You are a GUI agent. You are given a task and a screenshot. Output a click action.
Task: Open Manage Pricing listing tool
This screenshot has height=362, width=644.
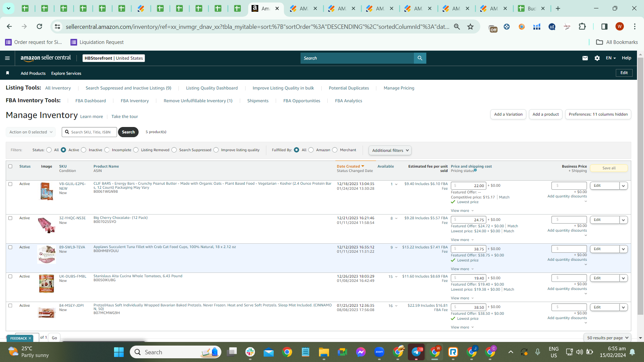pyautogui.click(x=399, y=88)
